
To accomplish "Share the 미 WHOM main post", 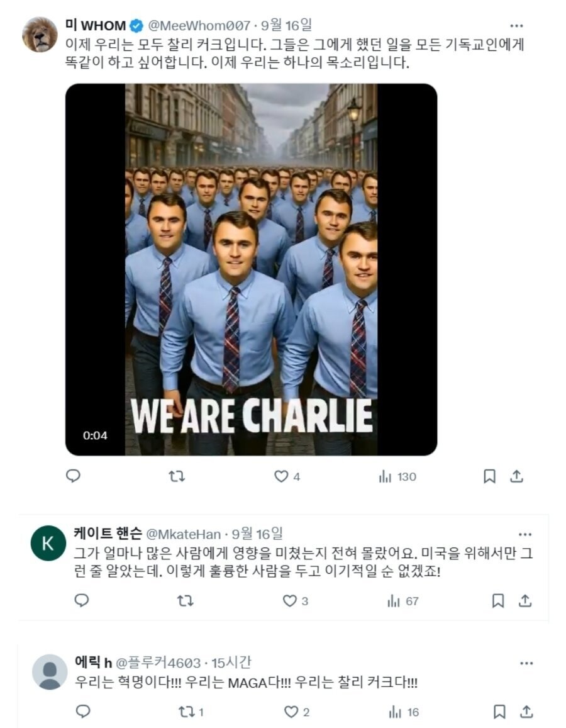I will click(517, 476).
